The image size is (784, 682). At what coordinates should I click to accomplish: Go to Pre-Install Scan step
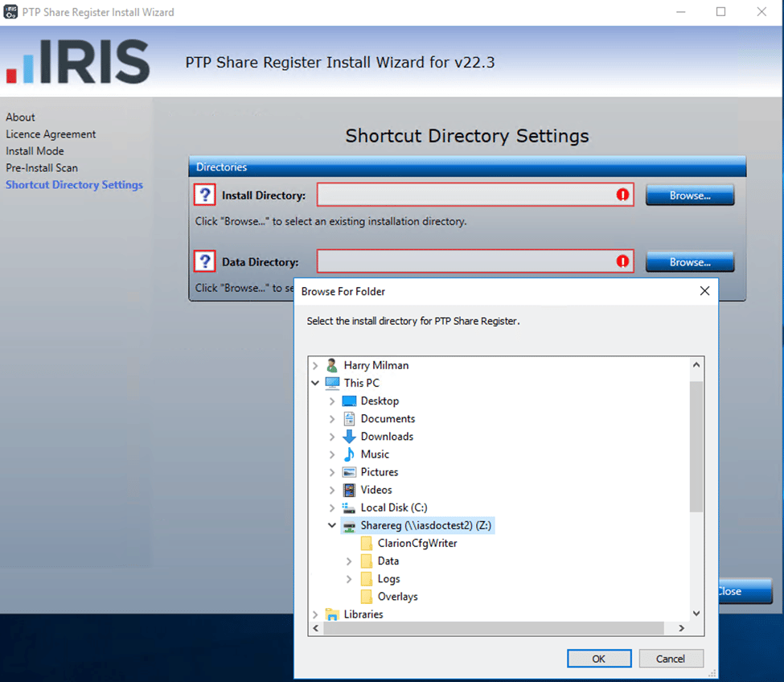(x=42, y=168)
